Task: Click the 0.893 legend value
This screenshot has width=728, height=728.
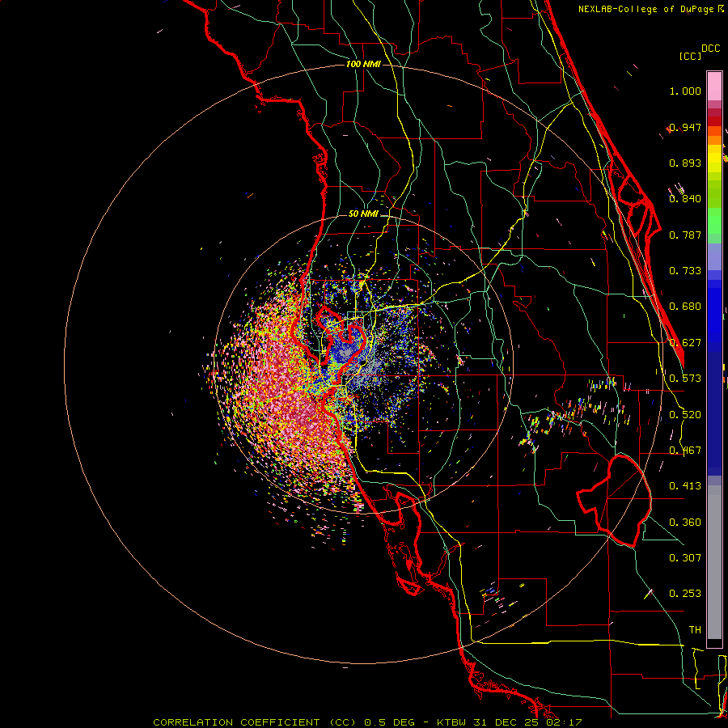Action: pyautogui.click(x=685, y=163)
